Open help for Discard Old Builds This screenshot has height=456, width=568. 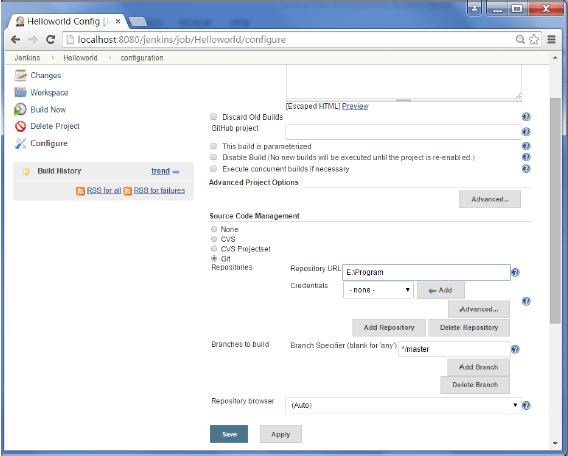[x=526, y=117]
